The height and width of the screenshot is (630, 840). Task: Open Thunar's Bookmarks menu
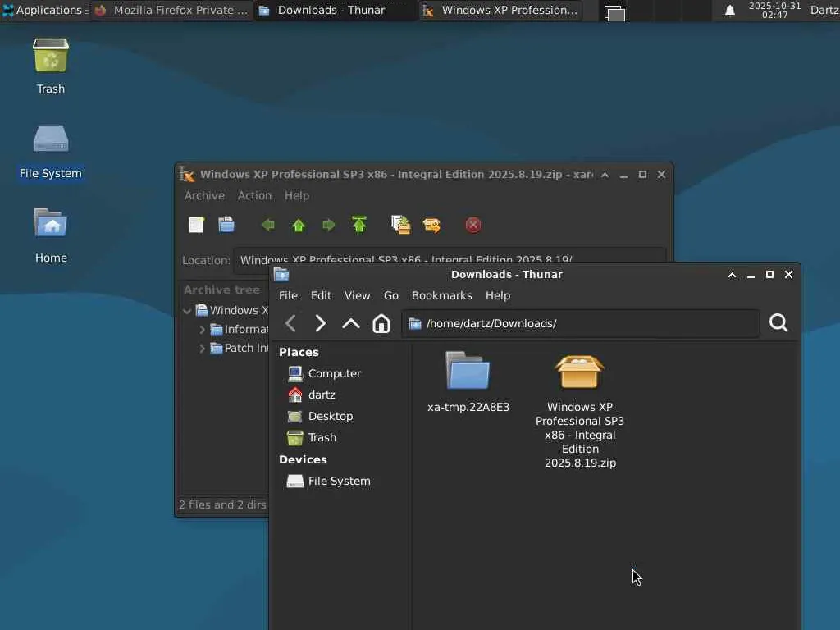tap(442, 295)
